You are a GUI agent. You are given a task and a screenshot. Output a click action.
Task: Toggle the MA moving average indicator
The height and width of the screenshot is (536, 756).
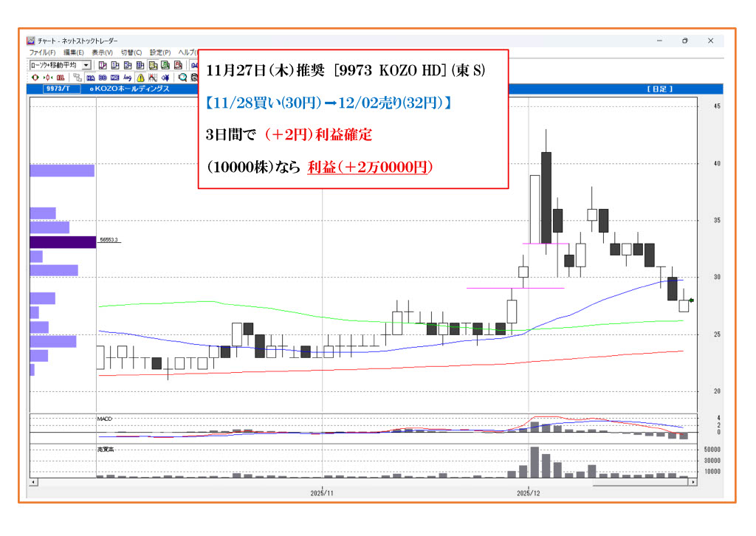point(90,78)
